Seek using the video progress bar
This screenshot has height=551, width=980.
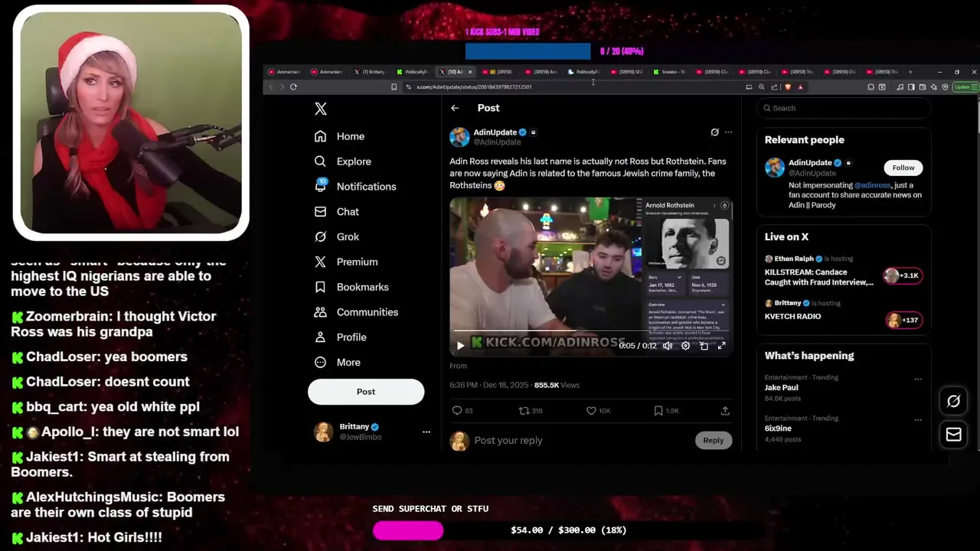591,332
